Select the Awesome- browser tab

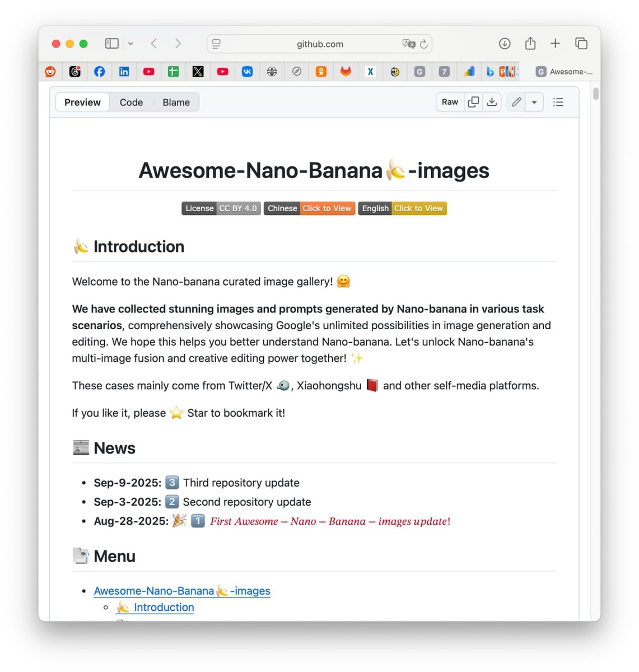564,72
